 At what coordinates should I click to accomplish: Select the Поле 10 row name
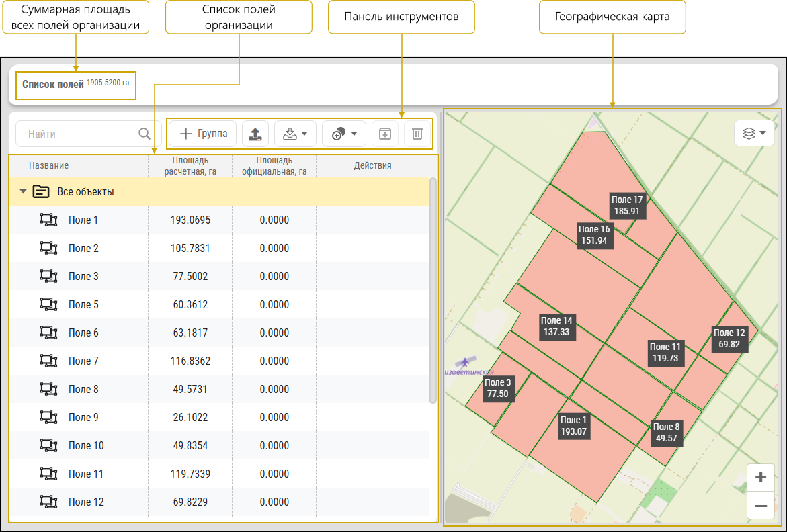[x=86, y=445]
